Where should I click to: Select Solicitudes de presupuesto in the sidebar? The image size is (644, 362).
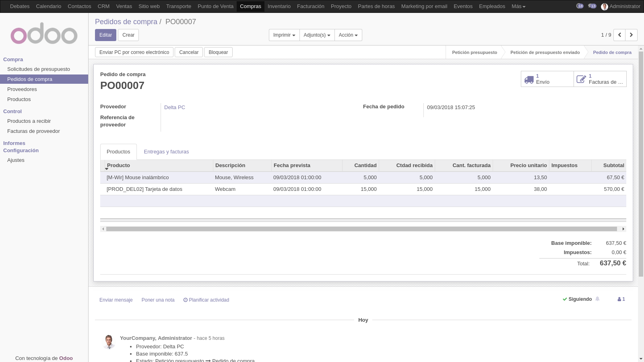coord(39,69)
